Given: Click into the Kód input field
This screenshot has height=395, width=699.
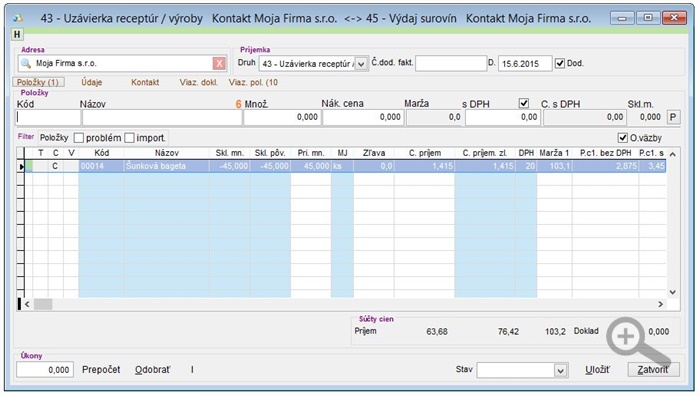Looking at the screenshot, I should [x=48, y=117].
